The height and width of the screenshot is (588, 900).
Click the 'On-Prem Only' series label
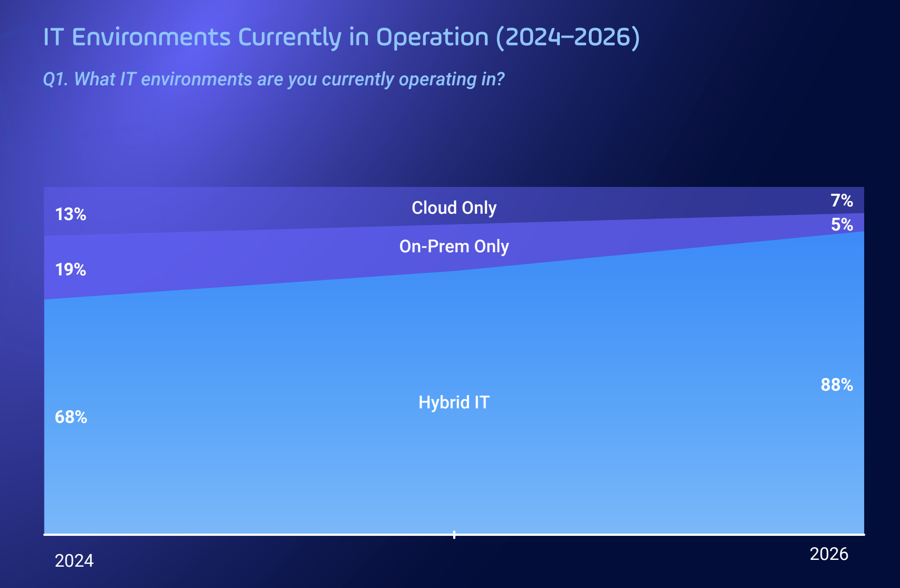coord(454,246)
